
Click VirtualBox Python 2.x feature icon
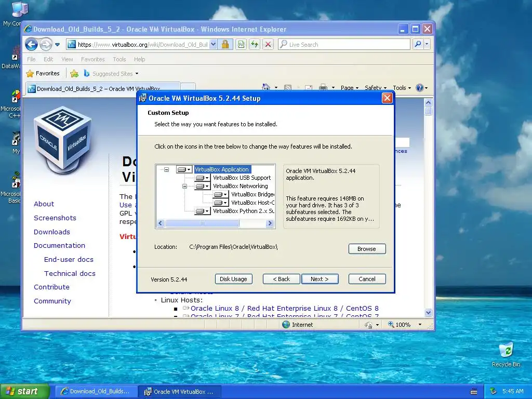click(203, 211)
